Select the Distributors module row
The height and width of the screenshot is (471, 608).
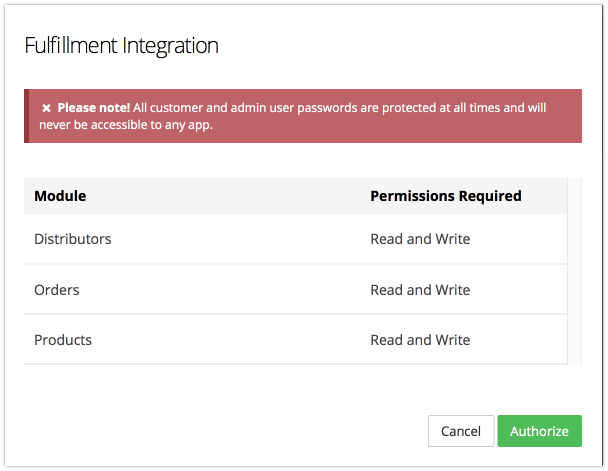295,239
